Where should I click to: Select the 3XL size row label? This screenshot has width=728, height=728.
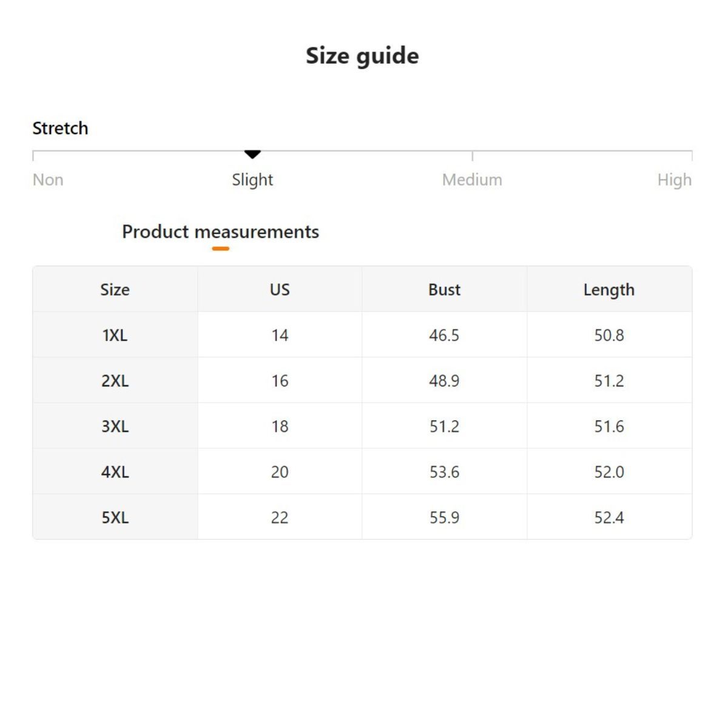pyautogui.click(x=115, y=426)
